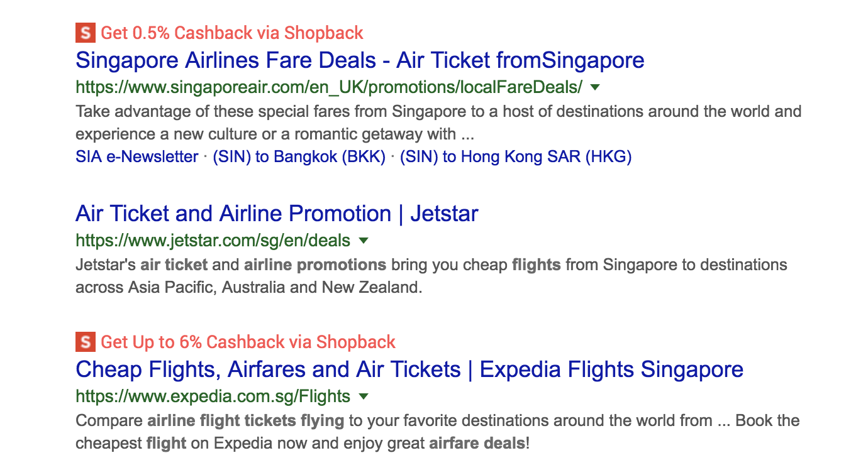Click the Shopback icon above Singapore Airlines result

(x=84, y=33)
